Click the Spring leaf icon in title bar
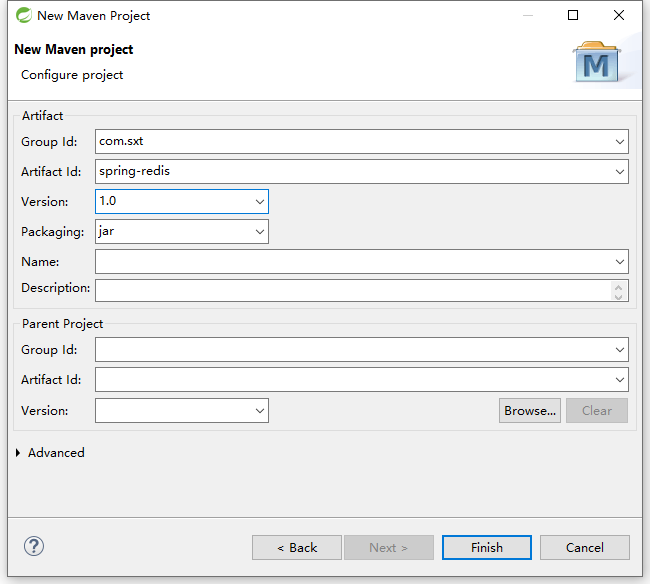Screen dimensions: 650x584 click(x=24, y=15)
